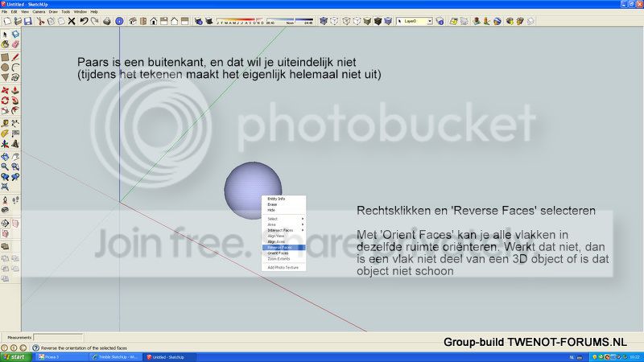Switch to Iso view
The width and height of the screenshot is (644, 362).
[x=132, y=21]
